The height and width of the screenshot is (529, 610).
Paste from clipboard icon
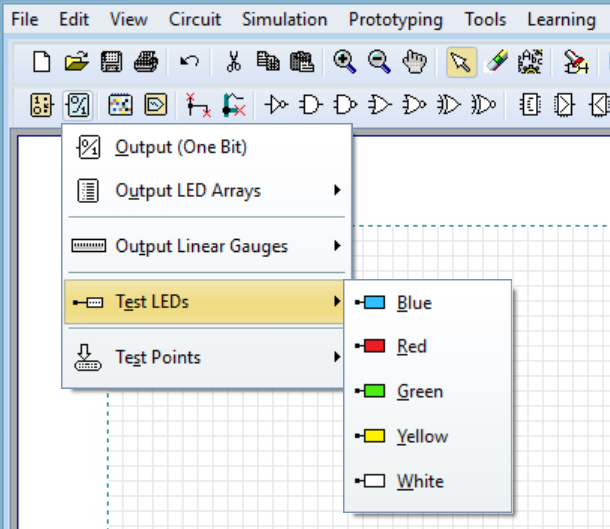[x=302, y=61]
